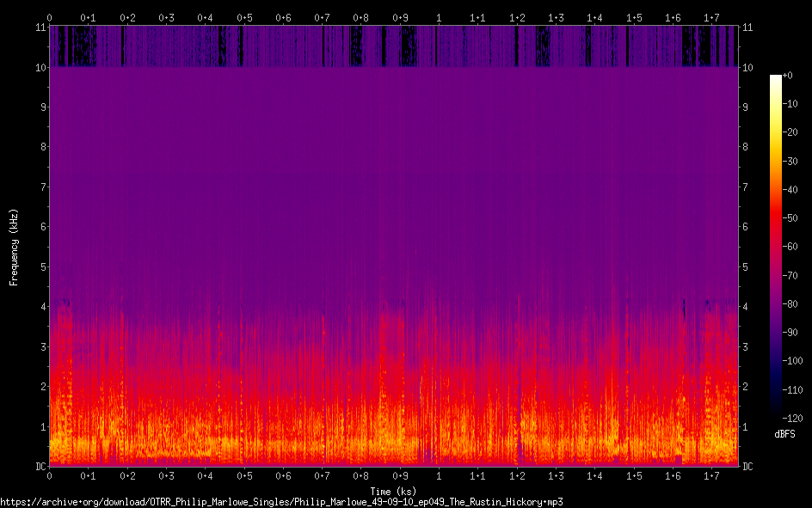Viewport: 812px width, 508px height.
Task: Click the 0.2 tick on the top time axis
Action: pyautogui.click(x=127, y=17)
